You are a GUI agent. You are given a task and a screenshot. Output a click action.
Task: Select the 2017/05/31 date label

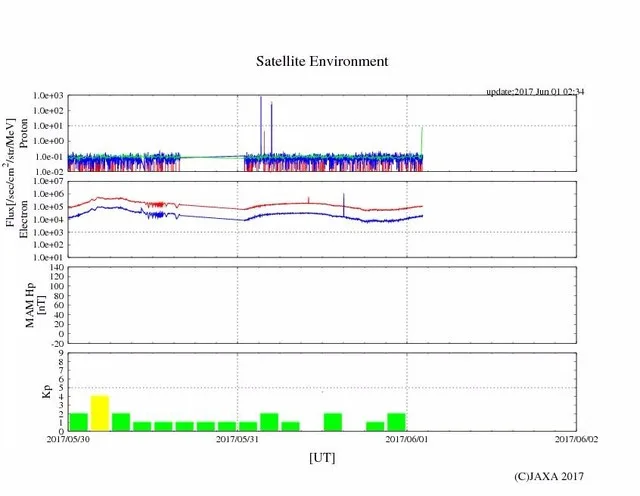coord(237,439)
